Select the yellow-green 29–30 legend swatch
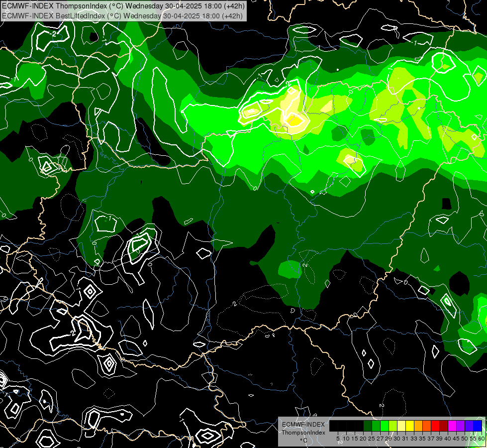Screen dimensions: 487x448 point(393,426)
